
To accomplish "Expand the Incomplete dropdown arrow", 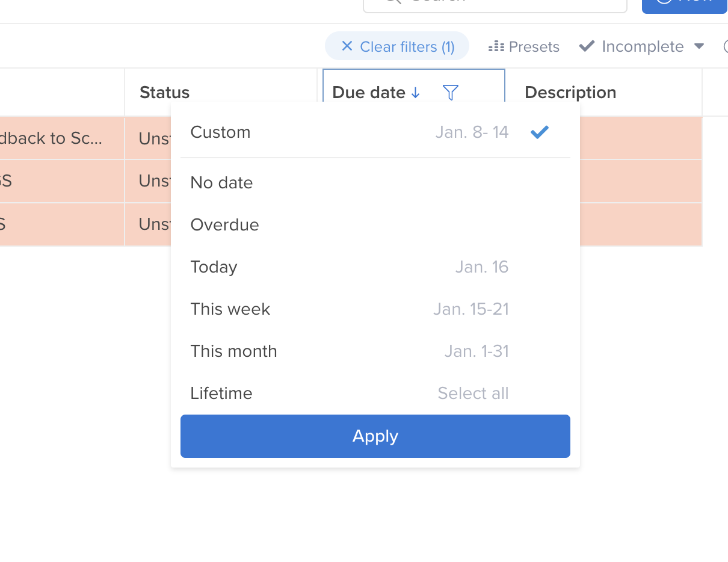I will tap(699, 46).
